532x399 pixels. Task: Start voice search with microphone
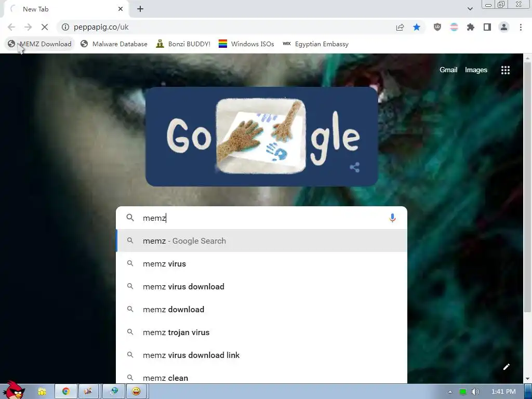coord(392,218)
